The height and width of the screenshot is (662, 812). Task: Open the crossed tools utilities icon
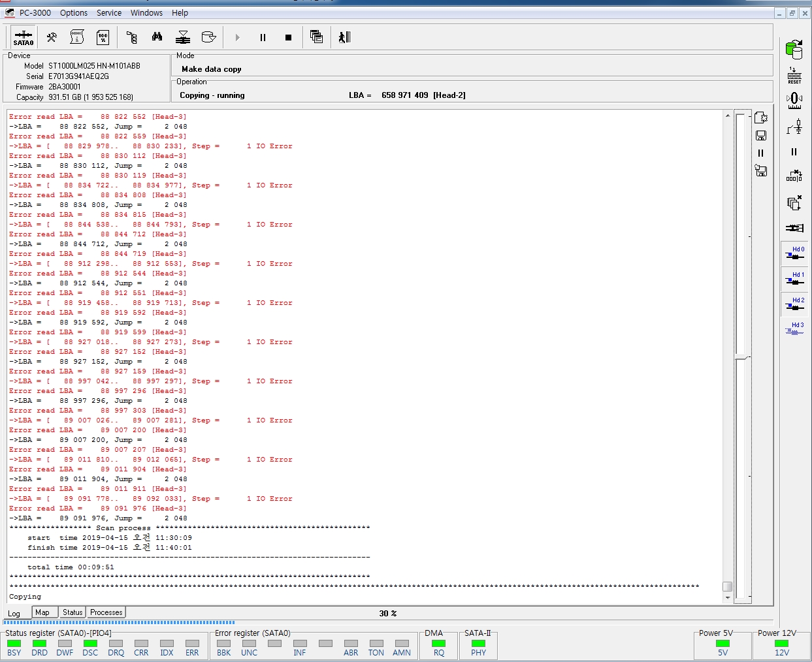[52, 37]
